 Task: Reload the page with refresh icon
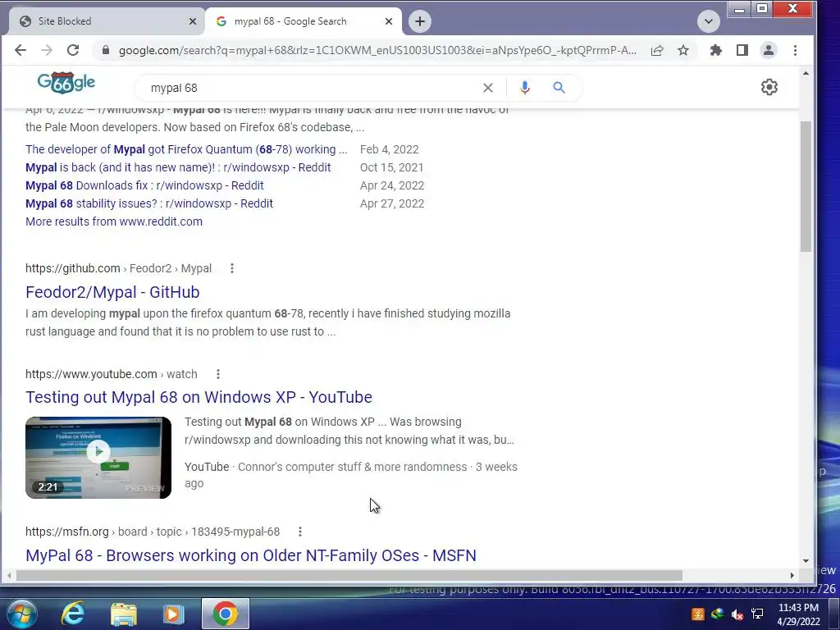coord(73,50)
